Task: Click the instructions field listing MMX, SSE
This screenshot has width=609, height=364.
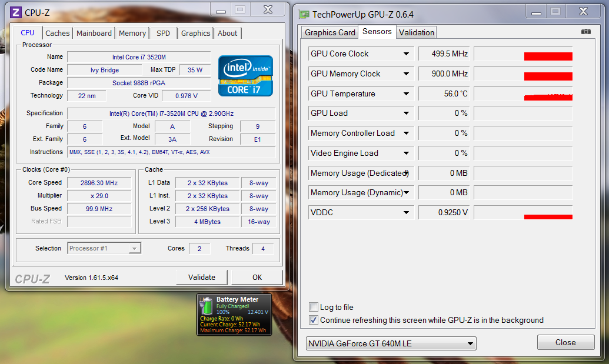Action: [x=171, y=152]
